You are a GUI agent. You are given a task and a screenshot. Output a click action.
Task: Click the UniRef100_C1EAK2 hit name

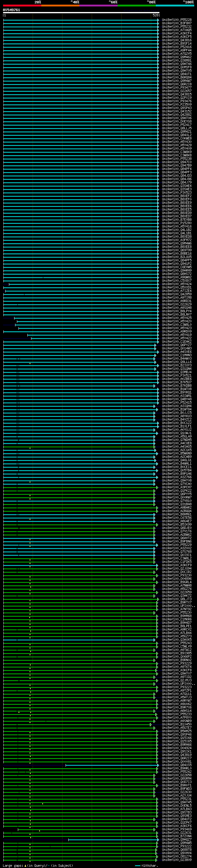point(176,342)
